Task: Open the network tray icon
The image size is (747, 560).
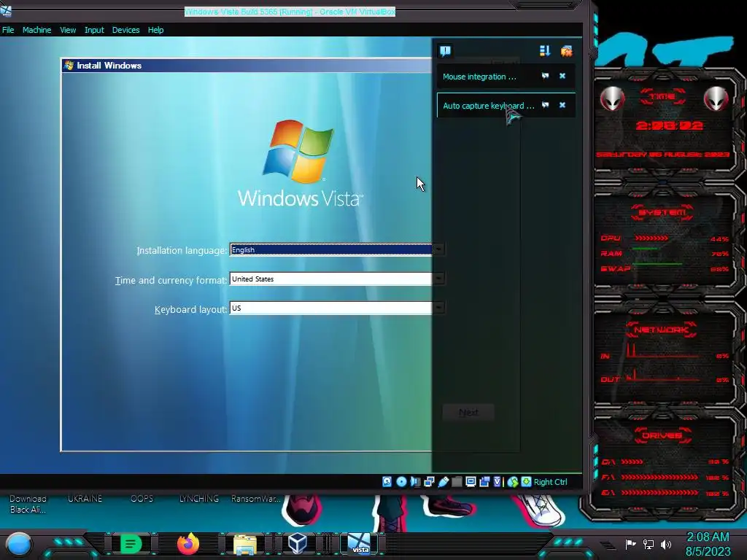Action: click(x=649, y=544)
